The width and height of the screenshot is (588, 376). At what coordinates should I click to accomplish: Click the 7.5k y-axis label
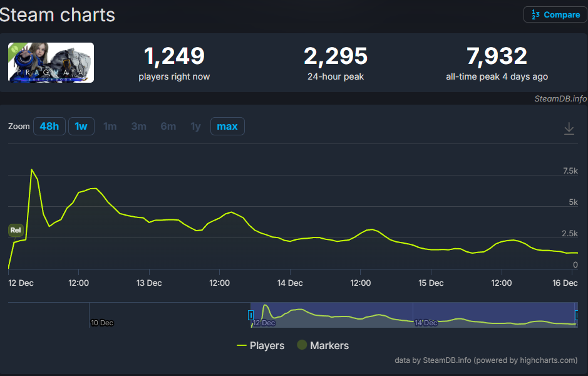click(570, 170)
